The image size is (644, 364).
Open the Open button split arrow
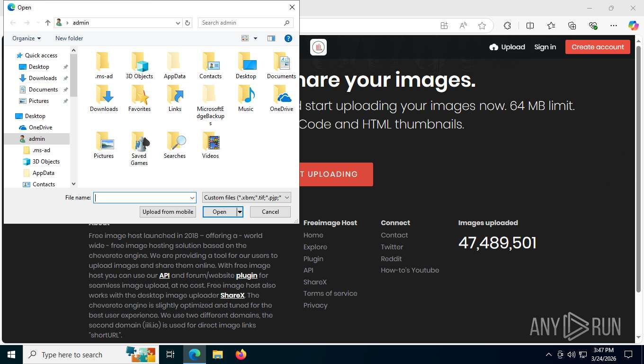pyautogui.click(x=240, y=212)
